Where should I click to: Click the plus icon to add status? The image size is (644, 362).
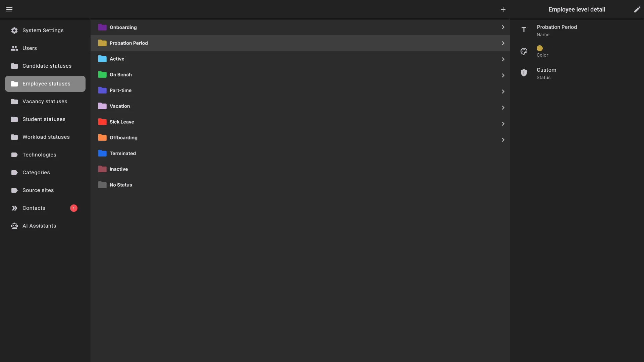pos(503,9)
